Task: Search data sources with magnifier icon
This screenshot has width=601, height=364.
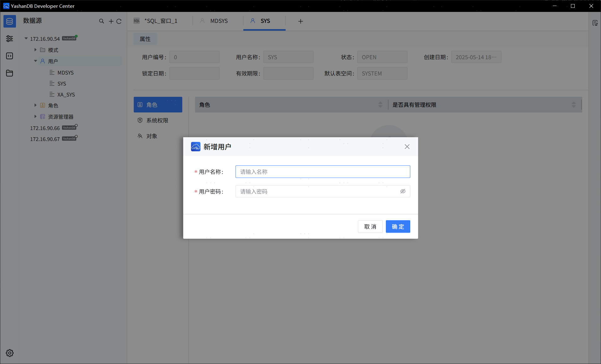Action: (x=101, y=21)
